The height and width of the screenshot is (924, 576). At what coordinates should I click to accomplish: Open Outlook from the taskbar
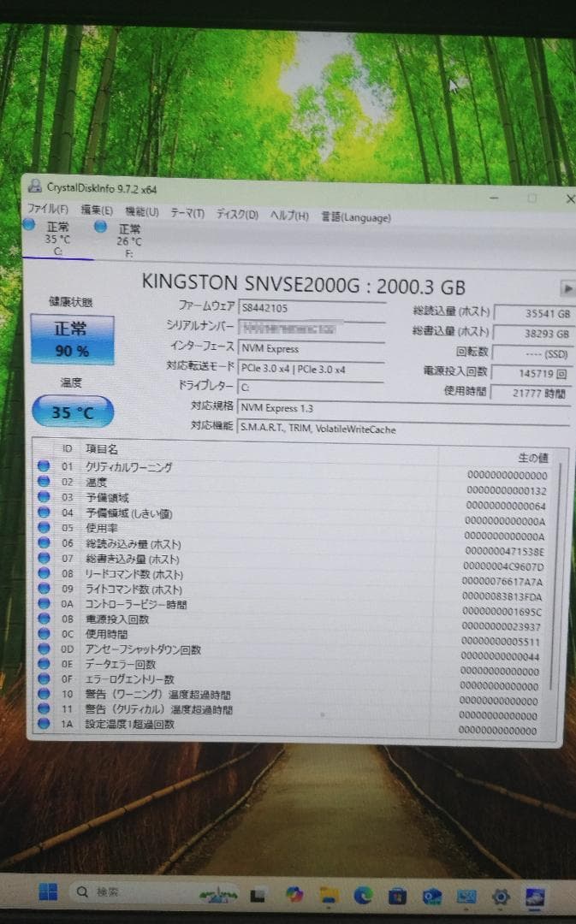click(x=432, y=897)
